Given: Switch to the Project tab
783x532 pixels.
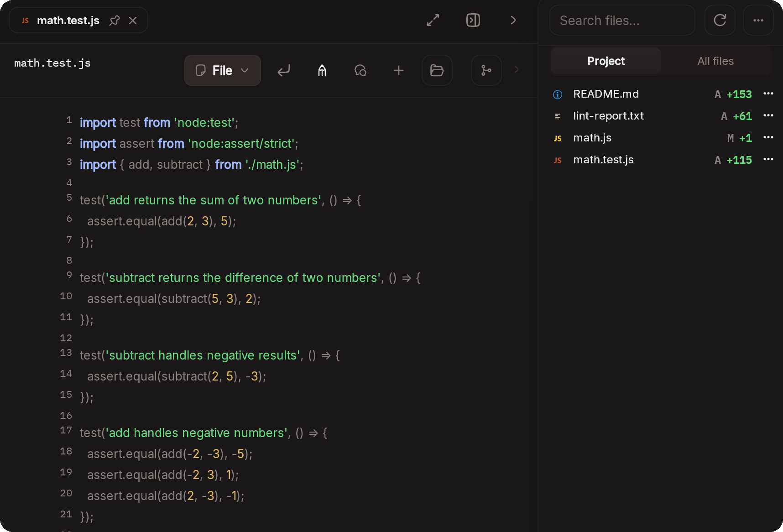Looking at the screenshot, I should coord(606,61).
